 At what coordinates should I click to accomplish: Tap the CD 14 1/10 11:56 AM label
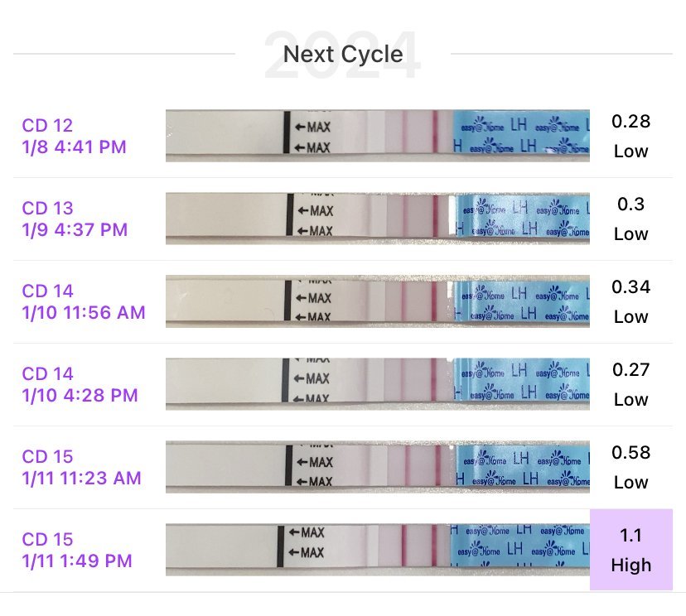point(84,302)
